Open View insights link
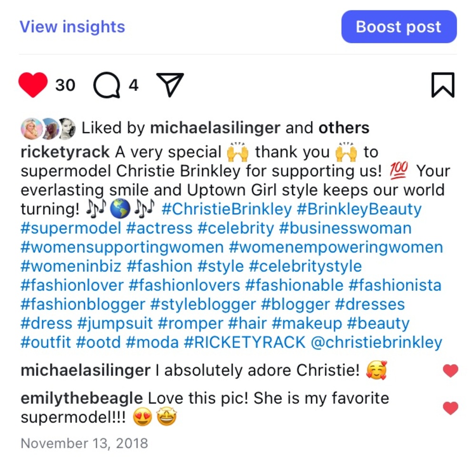The width and height of the screenshot is (476, 476). click(72, 27)
